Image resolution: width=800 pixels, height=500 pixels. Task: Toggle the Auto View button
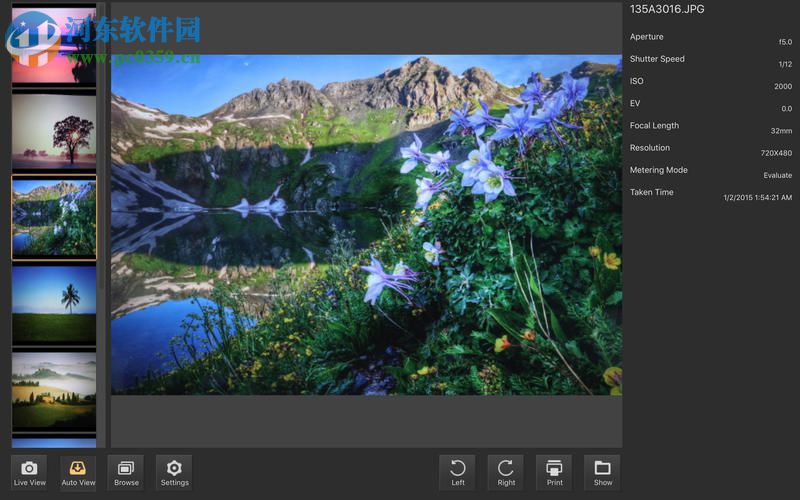(78, 472)
